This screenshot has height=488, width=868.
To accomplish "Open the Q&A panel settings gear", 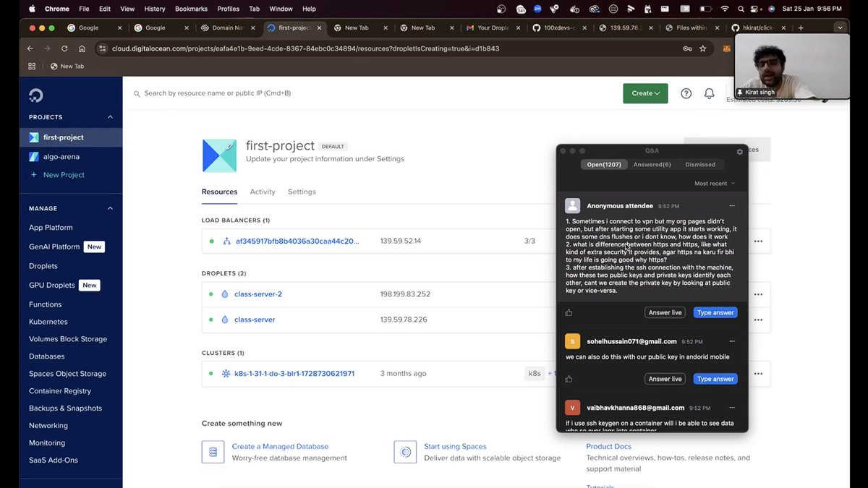I will coord(739,152).
